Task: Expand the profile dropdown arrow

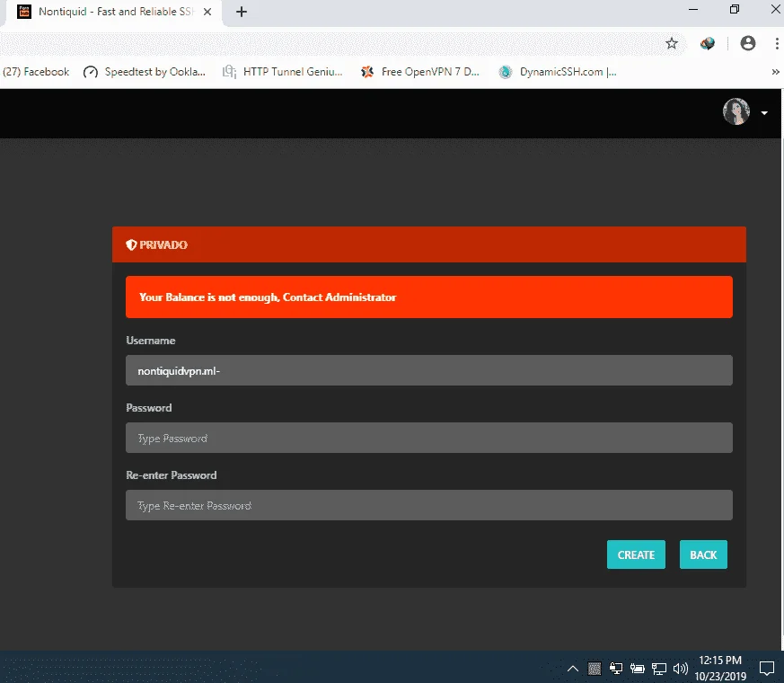Action: click(764, 113)
